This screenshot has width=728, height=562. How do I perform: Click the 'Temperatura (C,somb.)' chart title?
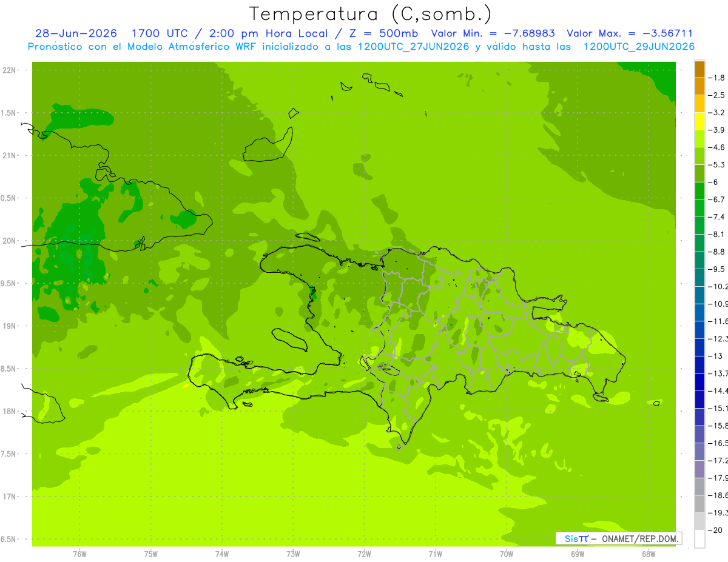pyautogui.click(x=371, y=14)
